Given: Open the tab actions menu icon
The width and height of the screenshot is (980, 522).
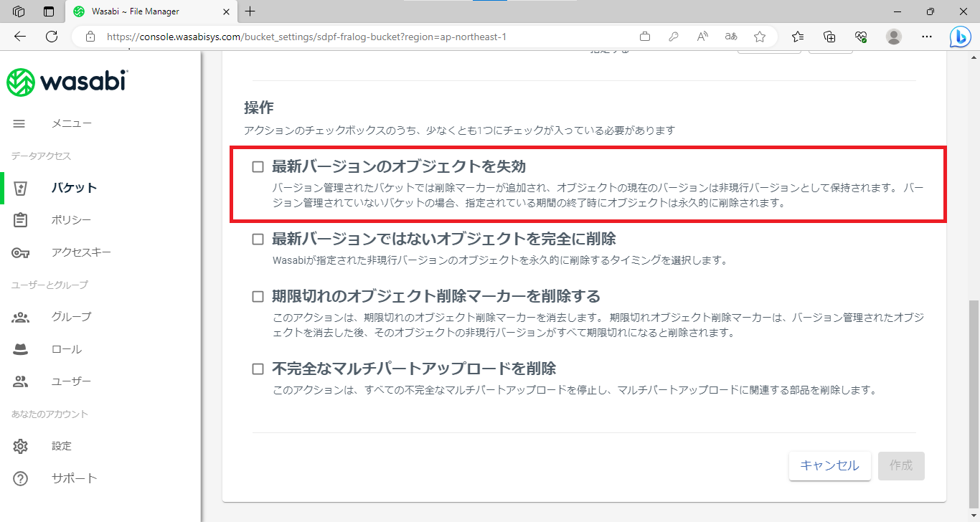Looking at the screenshot, I should [x=49, y=11].
